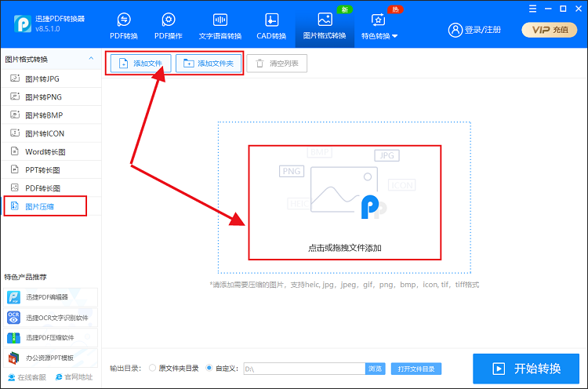
Task: Click the 图片压缩 compress icon
Action: tap(15, 205)
